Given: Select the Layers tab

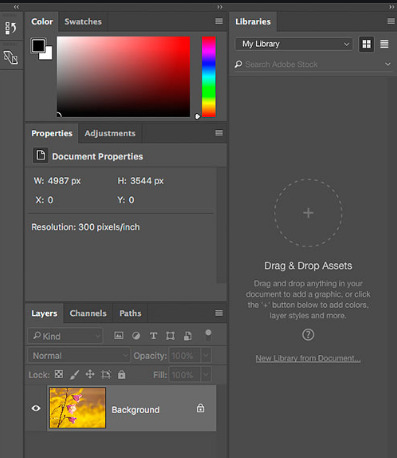Looking at the screenshot, I should (x=44, y=313).
